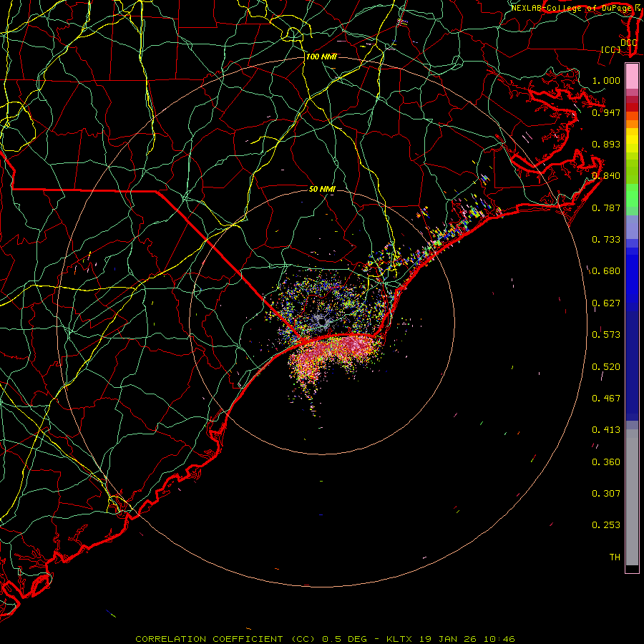644x644 pixels.
Task: Click the CORRELATION COEFFICIENT caption text
Action: pyautogui.click(x=209, y=639)
